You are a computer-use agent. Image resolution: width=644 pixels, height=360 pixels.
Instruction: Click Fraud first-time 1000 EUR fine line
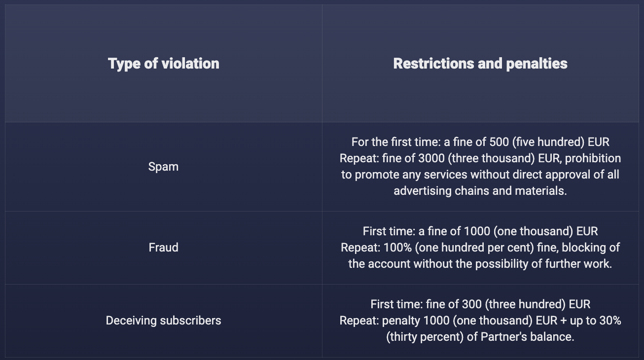tap(480, 231)
